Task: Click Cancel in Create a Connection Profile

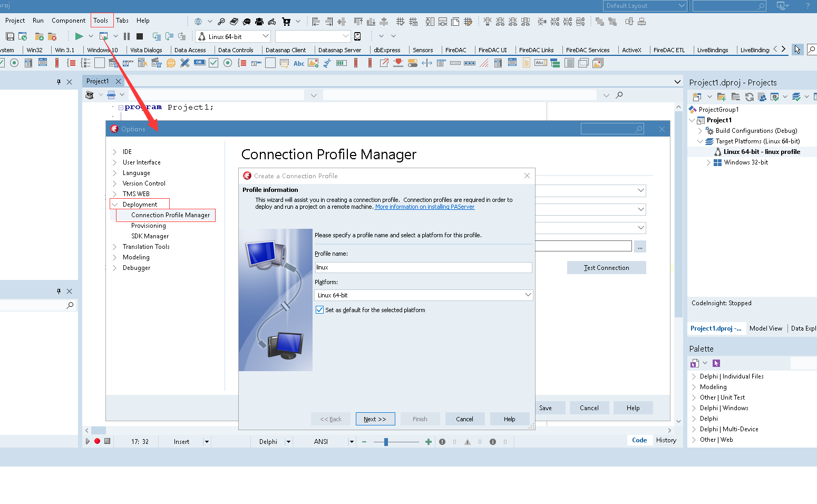Action: pyautogui.click(x=464, y=419)
